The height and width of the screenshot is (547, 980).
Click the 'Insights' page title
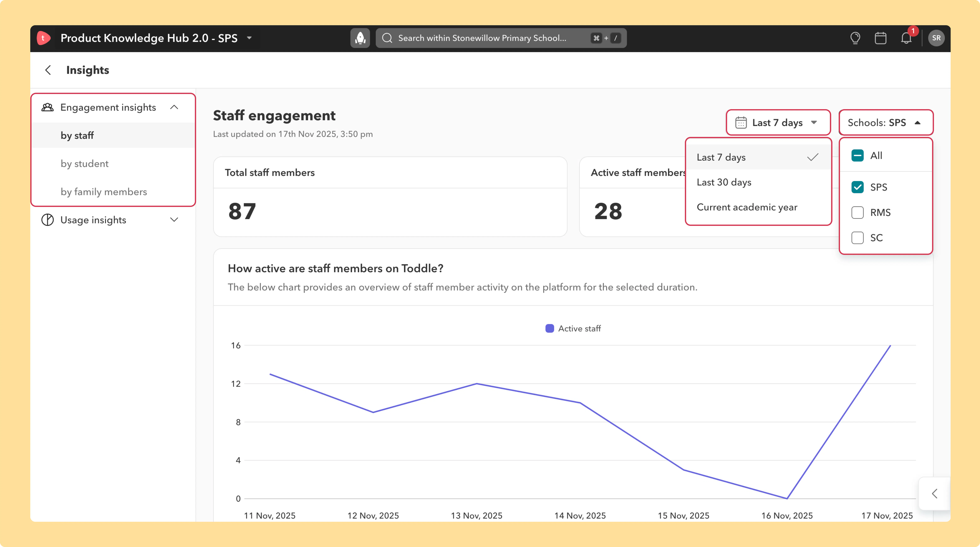point(87,70)
